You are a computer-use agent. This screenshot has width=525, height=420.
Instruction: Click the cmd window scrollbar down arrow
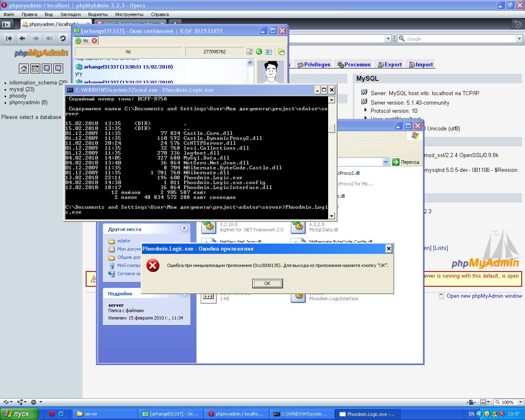[x=332, y=215]
